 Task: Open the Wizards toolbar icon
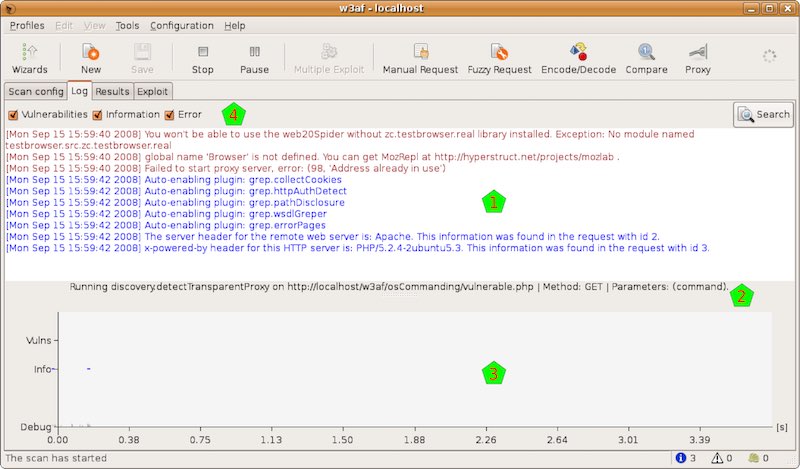[29, 58]
